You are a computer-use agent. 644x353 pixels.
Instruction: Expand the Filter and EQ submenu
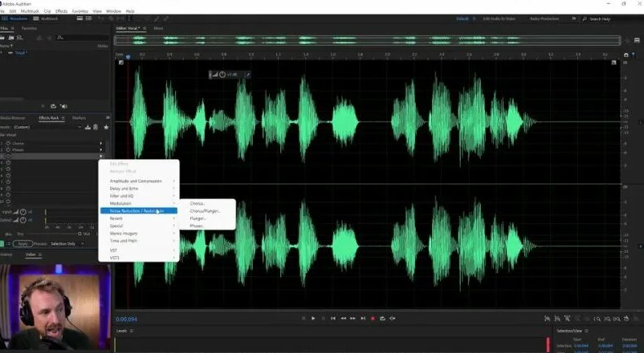point(139,196)
